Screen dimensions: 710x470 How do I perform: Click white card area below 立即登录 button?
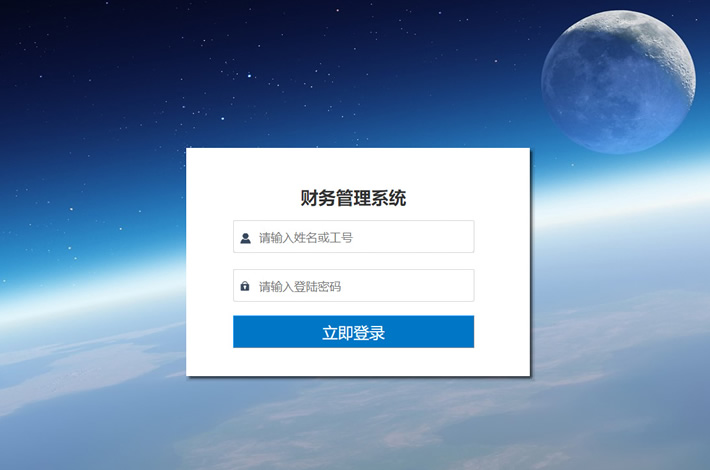coord(358,361)
